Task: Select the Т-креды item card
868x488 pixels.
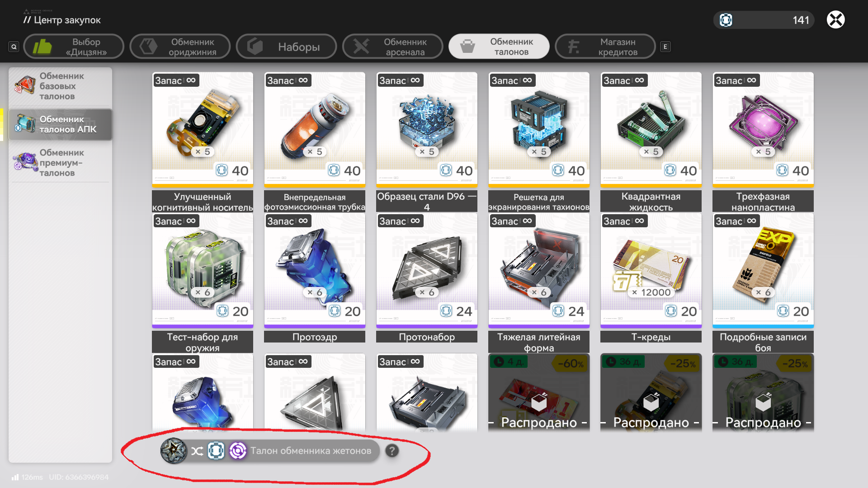Action: coord(651,277)
